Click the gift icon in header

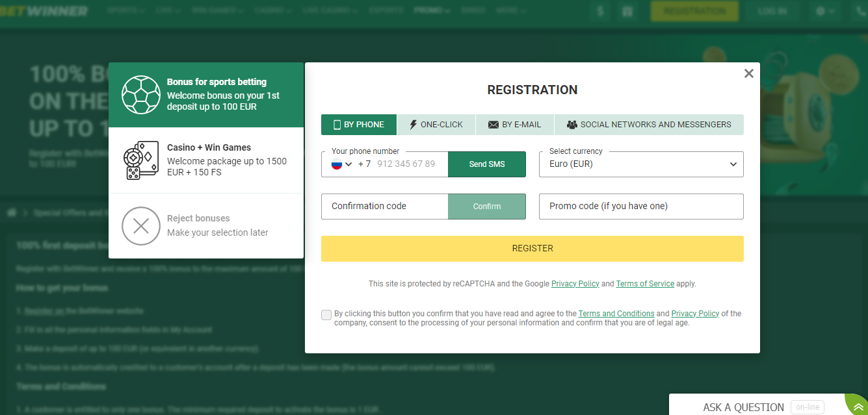pyautogui.click(x=627, y=12)
